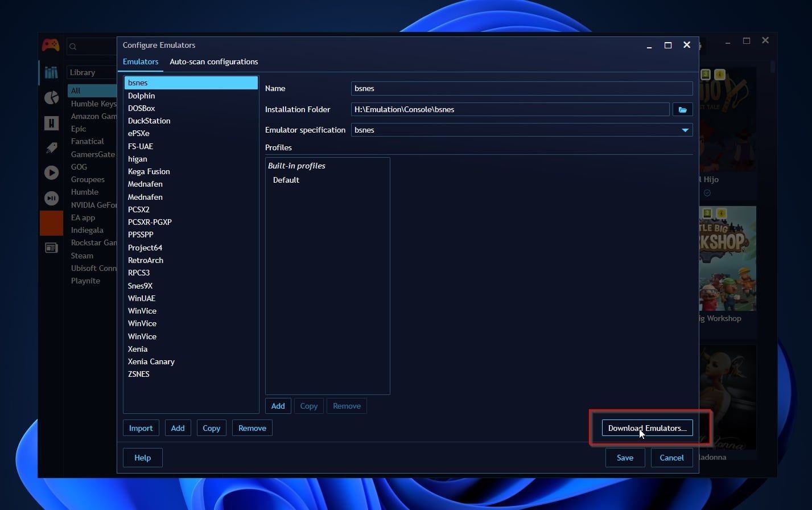Select PCSXR-PGXP in the emulator list
812x510 pixels.
click(x=191, y=222)
